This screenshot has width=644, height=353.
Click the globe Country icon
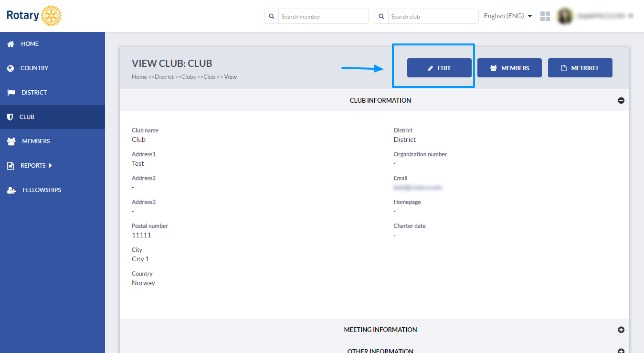[11, 68]
